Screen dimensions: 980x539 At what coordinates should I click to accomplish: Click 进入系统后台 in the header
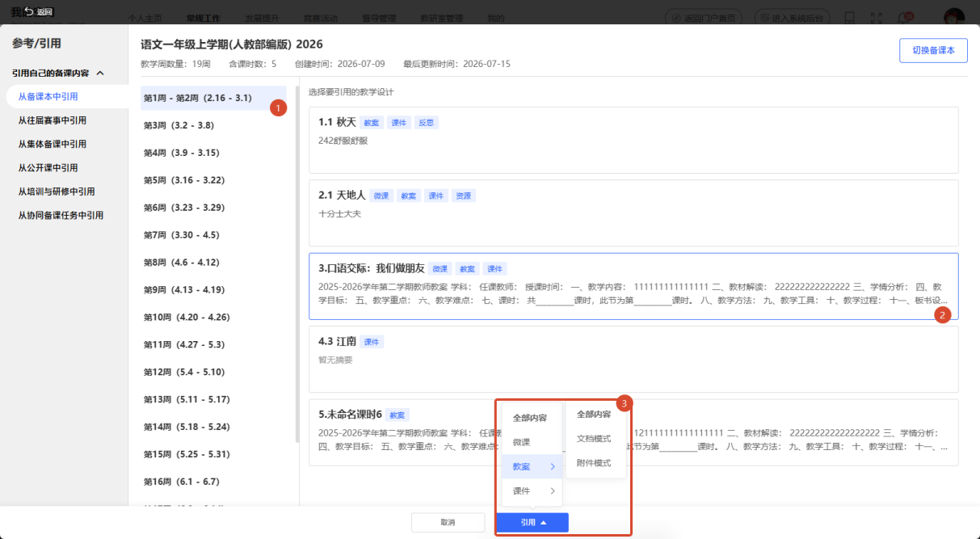pos(793,18)
